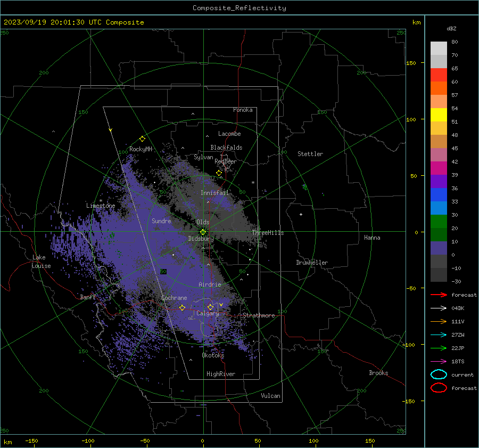Click the RockyMH label
Screen dimensions: 479x448
(x=141, y=149)
